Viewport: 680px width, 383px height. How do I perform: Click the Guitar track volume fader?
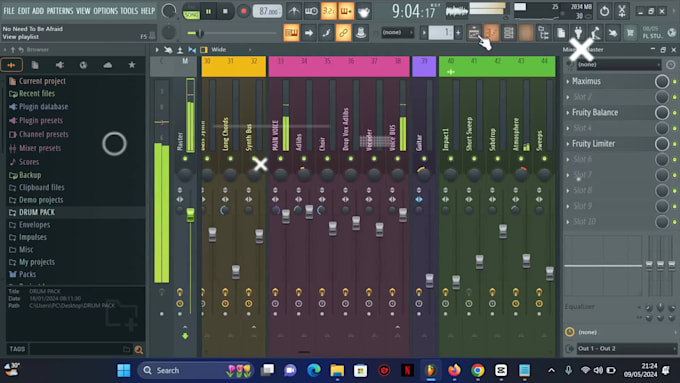click(429, 280)
